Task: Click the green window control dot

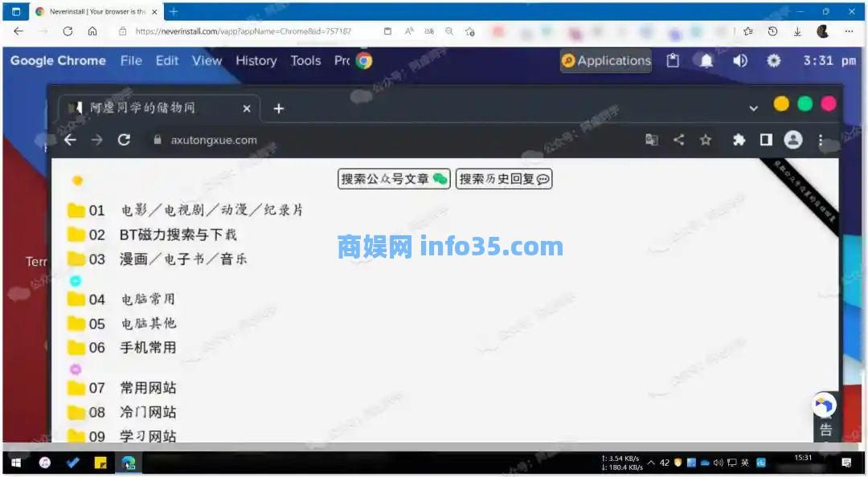Action: pyautogui.click(x=805, y=104)
